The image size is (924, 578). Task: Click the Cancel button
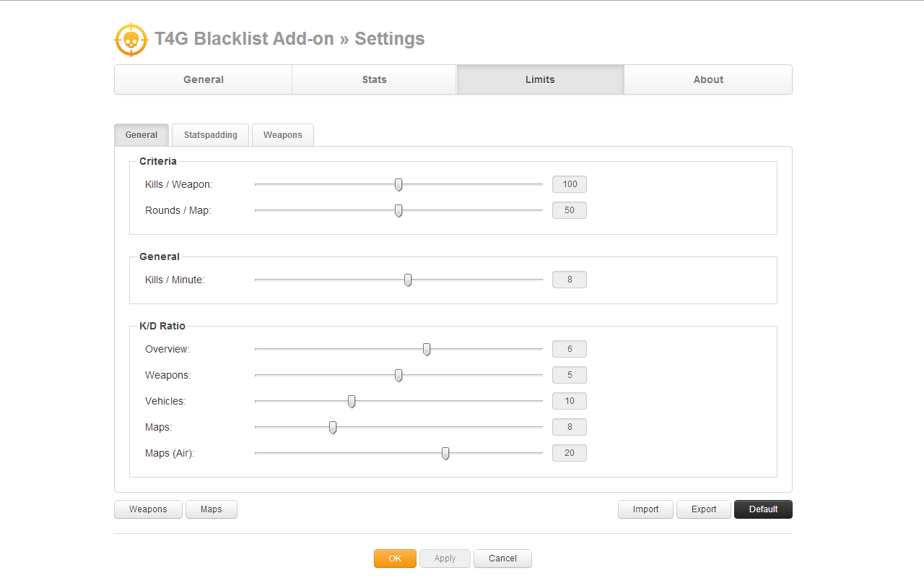click(502, 558)
